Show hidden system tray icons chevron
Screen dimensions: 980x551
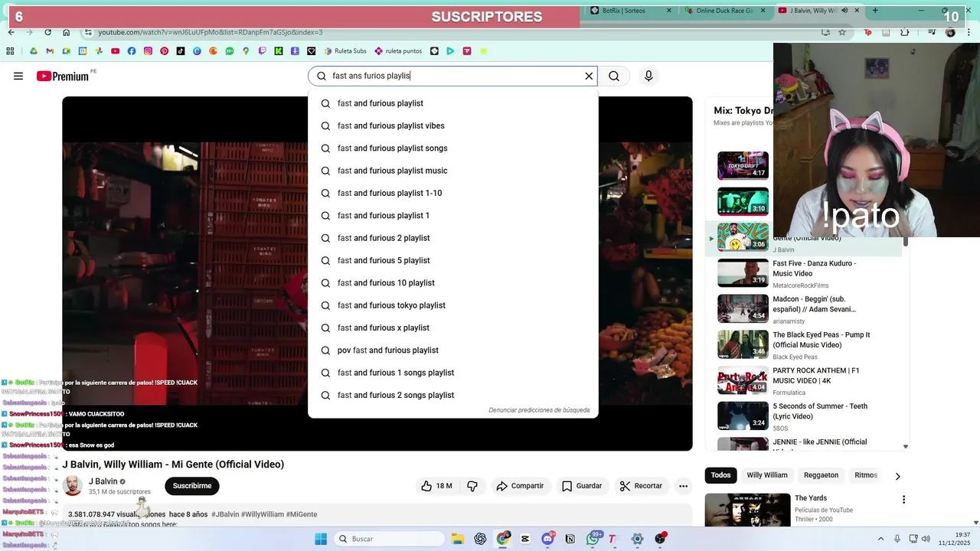tap(880, 539)
